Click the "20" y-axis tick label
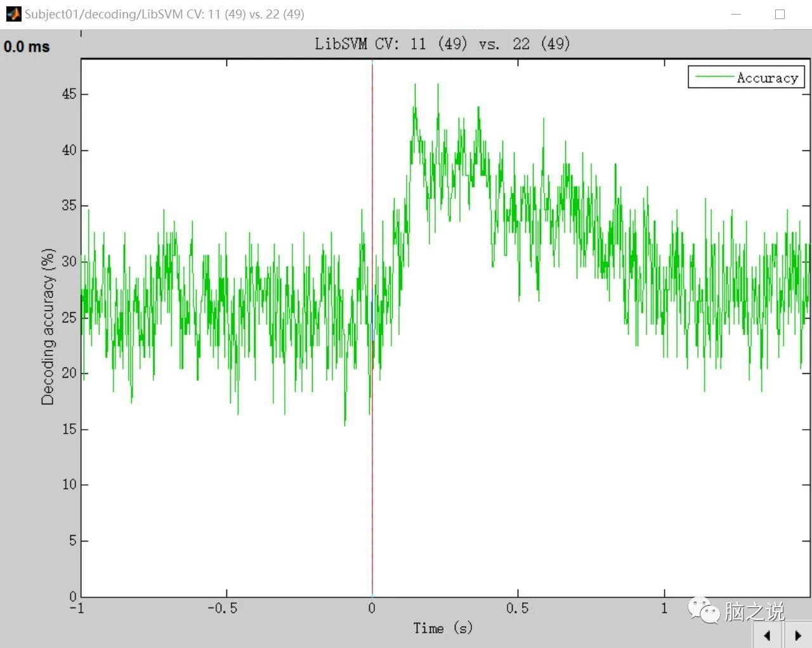Screen dimensions: 812x648 click(x=69, y=373)
